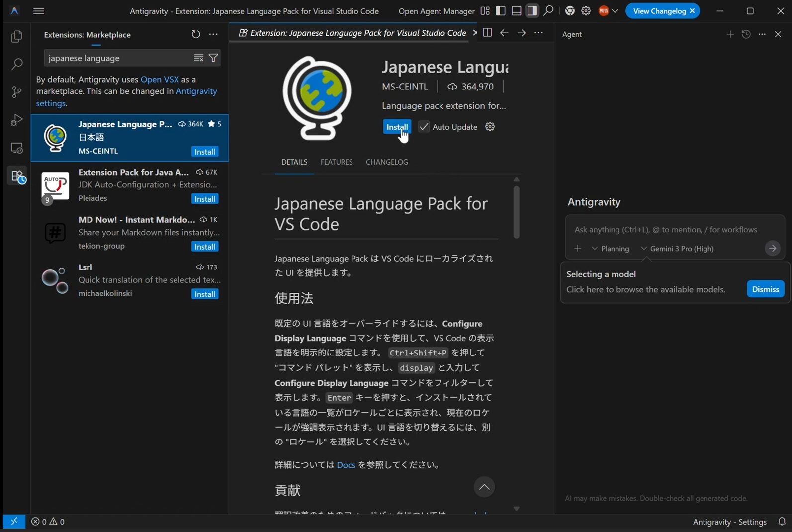Screen dimensions: 792x532
Task: Click the filter extensions funnel icon
Action: point(213,58)
